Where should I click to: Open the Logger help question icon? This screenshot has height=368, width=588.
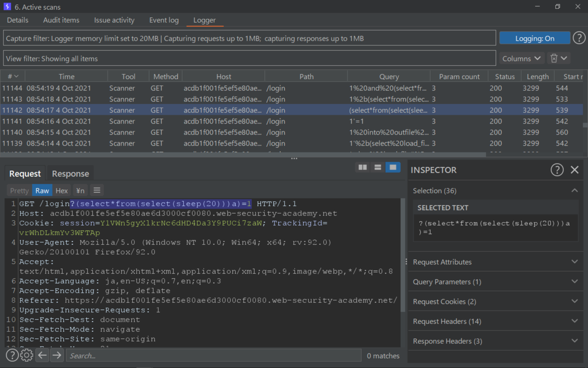pos(579,38)
